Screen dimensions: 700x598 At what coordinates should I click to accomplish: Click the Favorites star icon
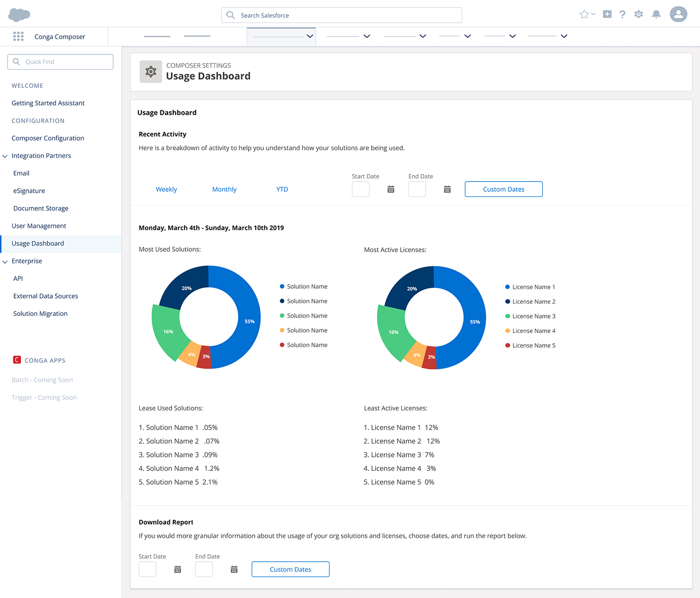[x=584, y=14]
